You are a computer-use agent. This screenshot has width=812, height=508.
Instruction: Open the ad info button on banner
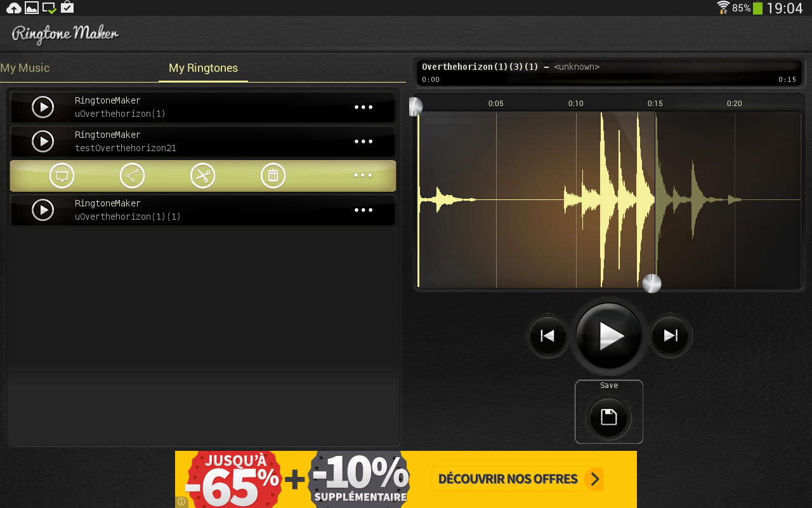click(x=181, y=502)
